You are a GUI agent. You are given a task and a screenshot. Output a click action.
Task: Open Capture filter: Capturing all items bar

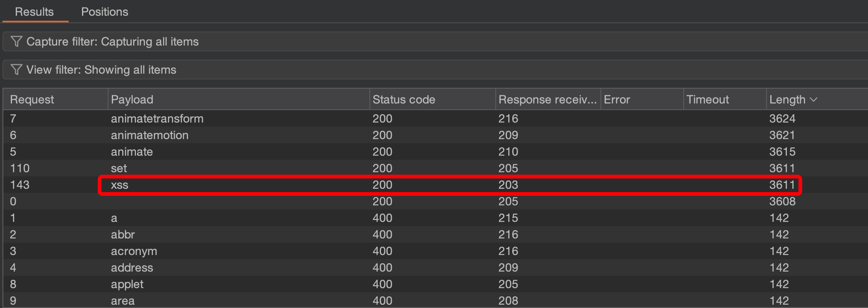113,41
